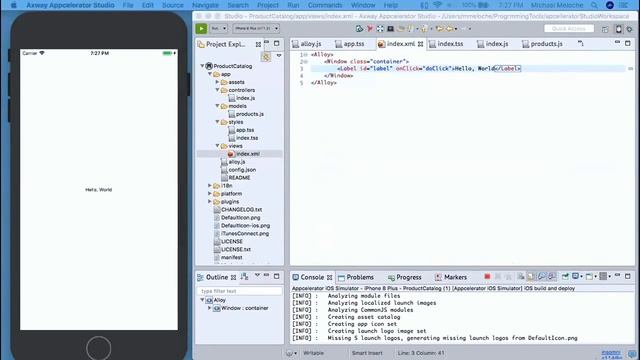Collapse the models folder
Viewport: 640px width, 360px height.
[218, 106]
